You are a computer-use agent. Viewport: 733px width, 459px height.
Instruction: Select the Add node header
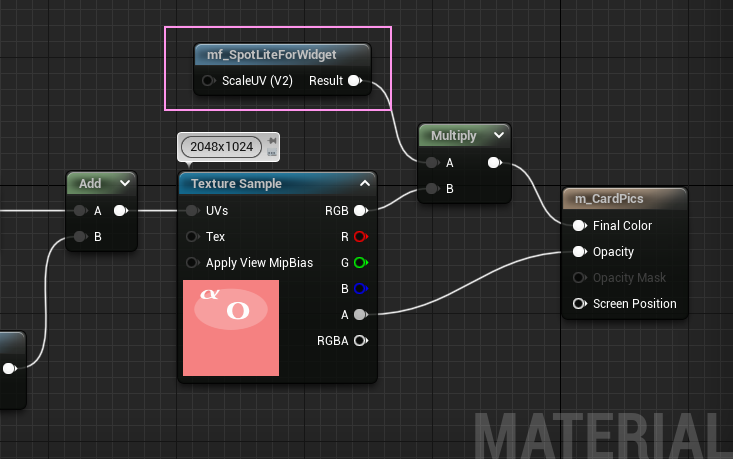(x=101, y=183)
